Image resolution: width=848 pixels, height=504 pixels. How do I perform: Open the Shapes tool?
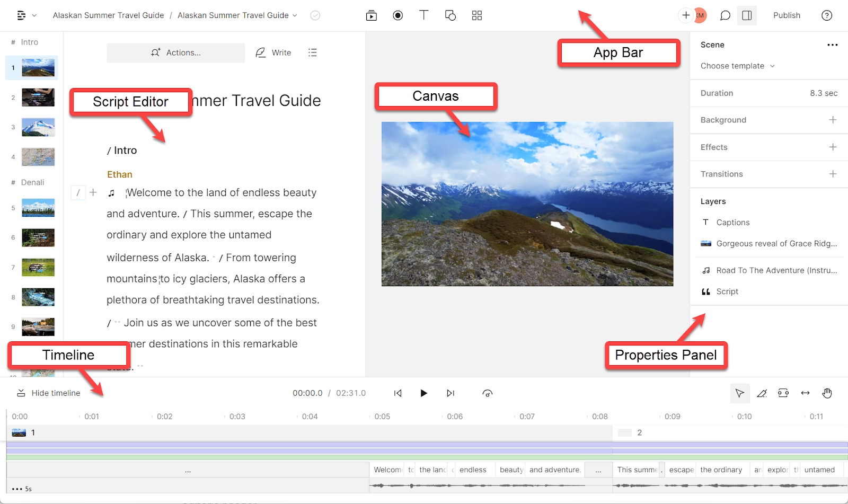[450, 15]
